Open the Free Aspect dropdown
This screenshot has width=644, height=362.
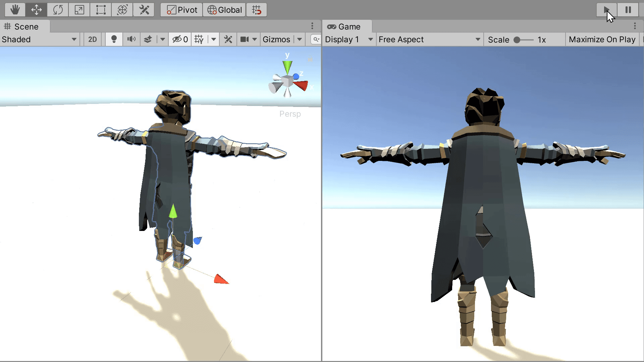(429, 39)
